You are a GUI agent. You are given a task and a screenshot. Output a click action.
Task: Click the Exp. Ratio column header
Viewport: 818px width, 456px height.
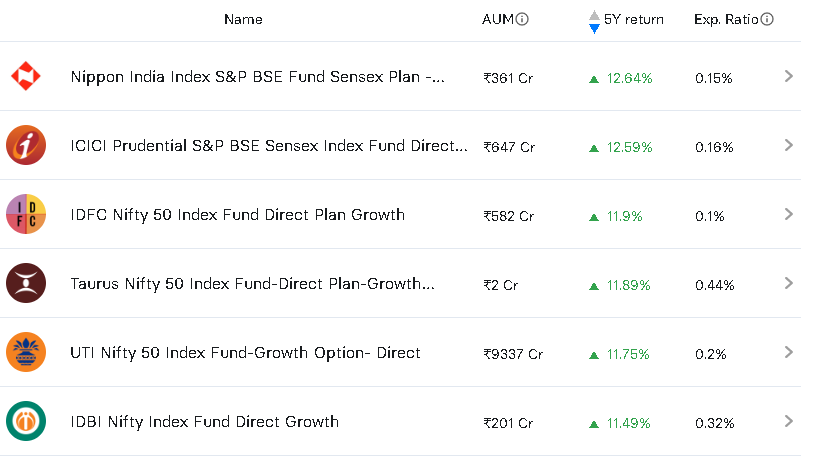pos(726,19)
